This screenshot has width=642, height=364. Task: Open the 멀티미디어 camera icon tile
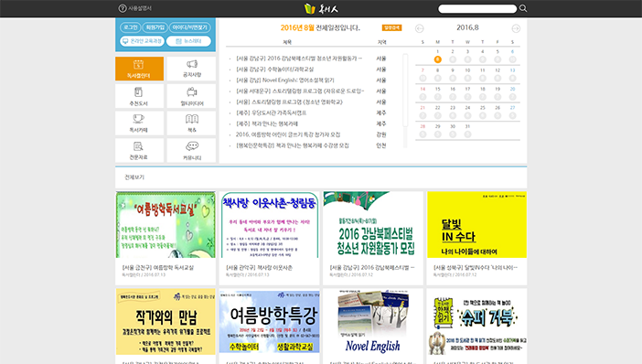[x=192, y=96]
